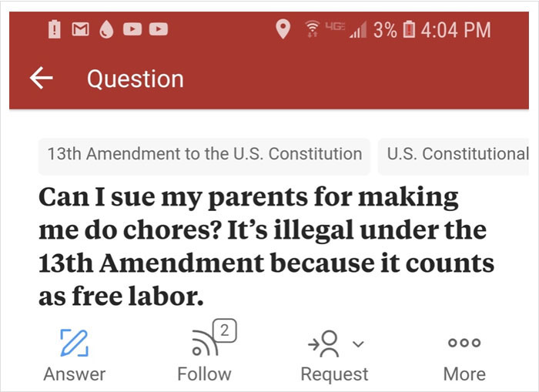Viewport: 539px width, 392px height.
Task: Tap the Gmail notification icon
Action: [x=82, y=29]
